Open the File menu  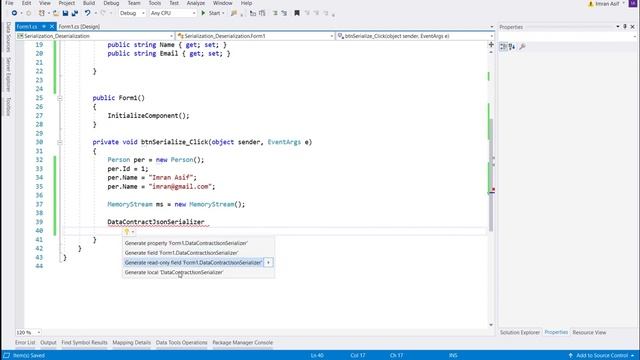[9, 3]
